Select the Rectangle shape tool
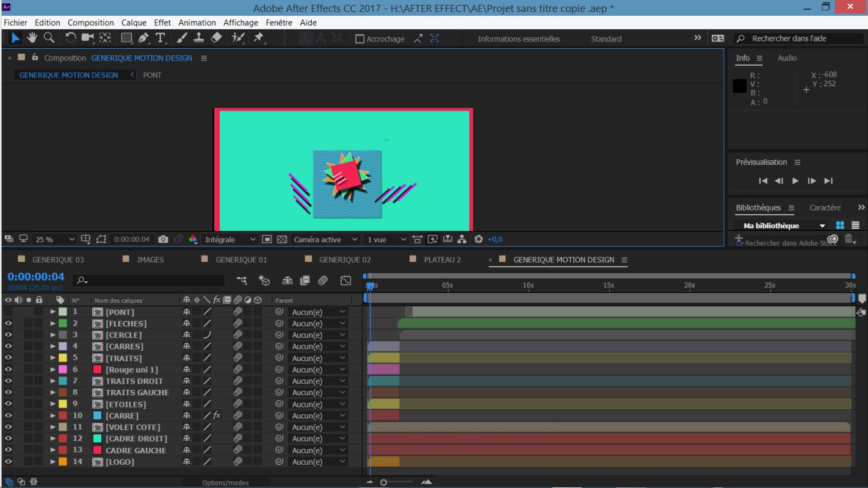Image resolution: width=868 pixels, height=488 pixels. pyautogui.click(x=126, y=38)
